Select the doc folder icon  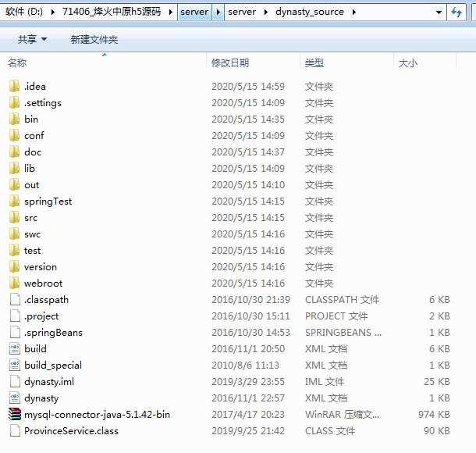14,152
